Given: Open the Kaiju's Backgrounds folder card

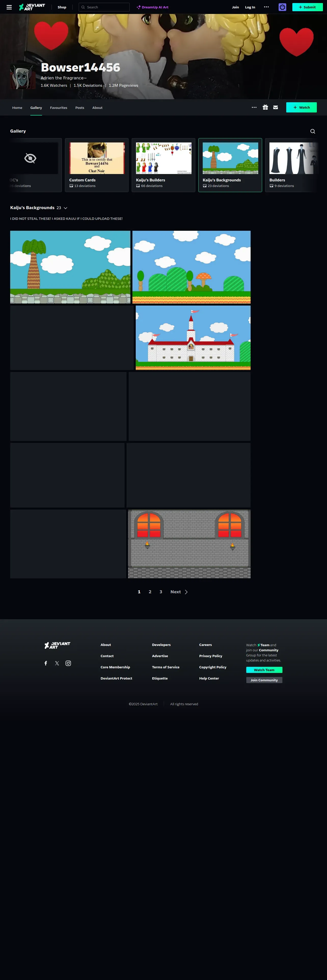Looking at the screenshot, I should click(x=230, y=165).
